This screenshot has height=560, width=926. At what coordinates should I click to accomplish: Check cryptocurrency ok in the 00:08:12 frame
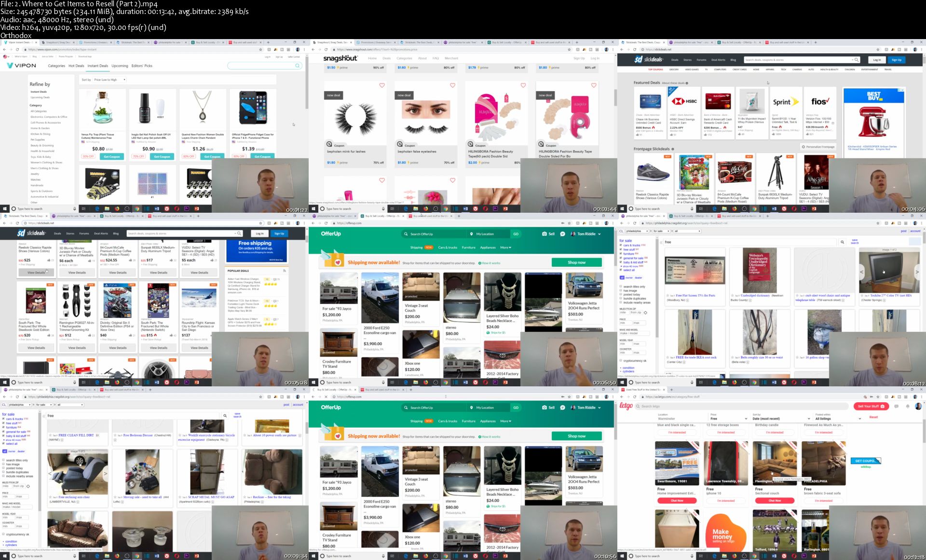tap(621, 361)
